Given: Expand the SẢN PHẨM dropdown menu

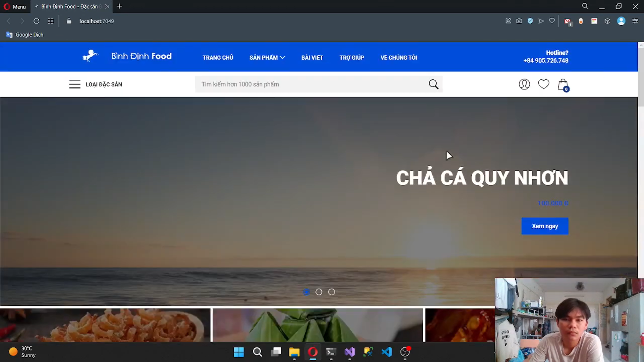Looking at the screenshot, I should (267, 58).
